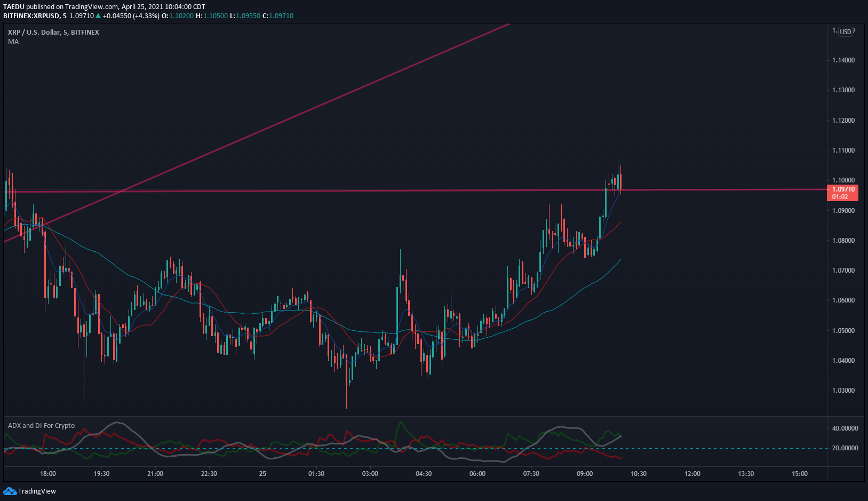
Task: Click the 10:30 time axis label
Action: pos(639,474)
